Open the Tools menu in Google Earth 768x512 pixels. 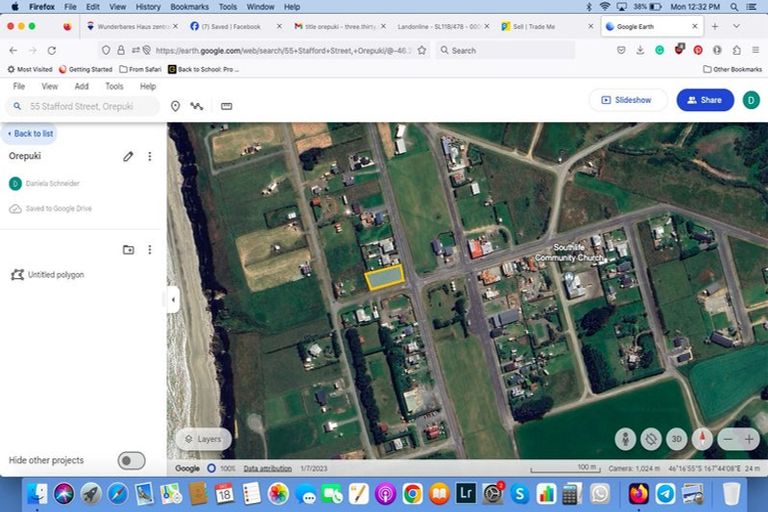point(114,86)
